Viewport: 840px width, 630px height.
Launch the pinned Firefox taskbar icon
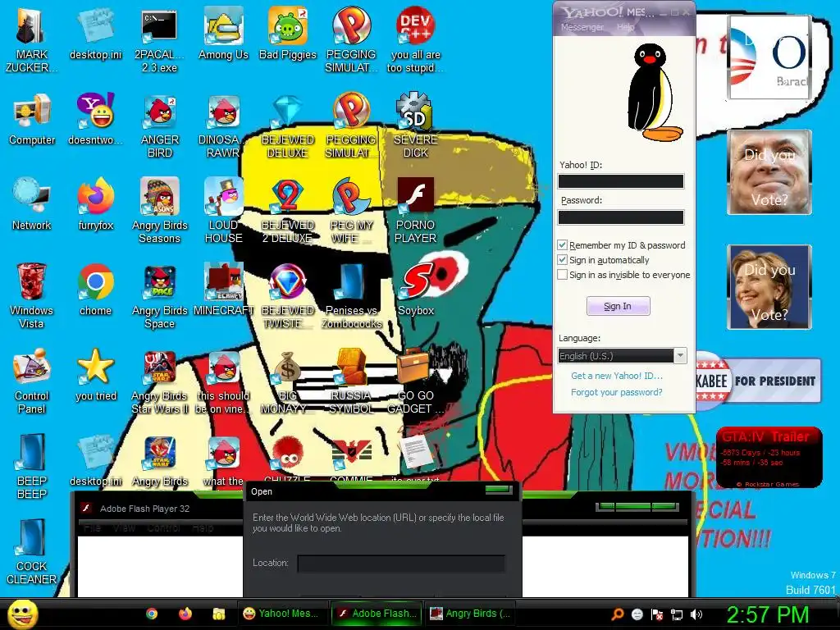[185, 614]
